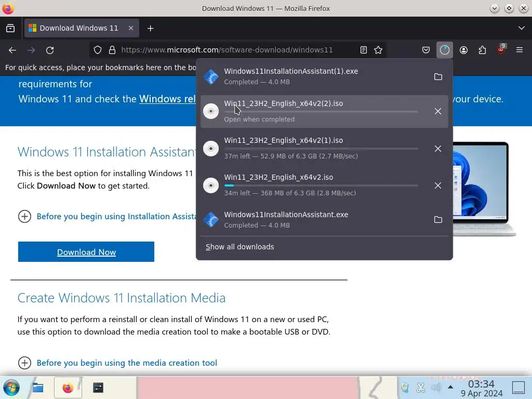
Task: Open the start menu button in taskbar
Action: [11, 388]
